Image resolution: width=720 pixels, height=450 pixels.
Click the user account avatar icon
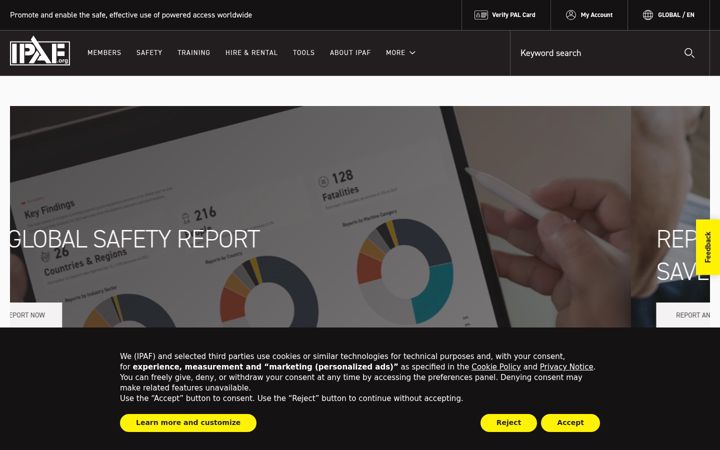570,15
